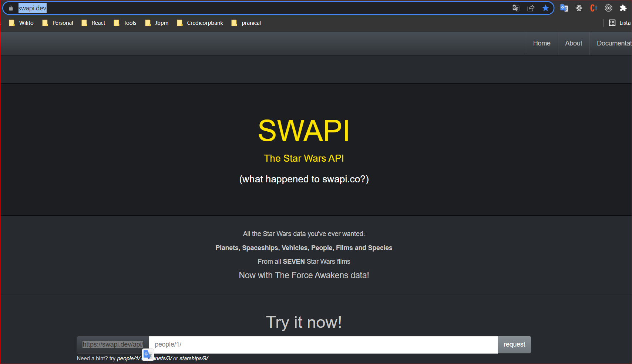This screenshot has height=364, width=632.
Task: Click the circular target extension icon
Action: click(x=608, y=8)
